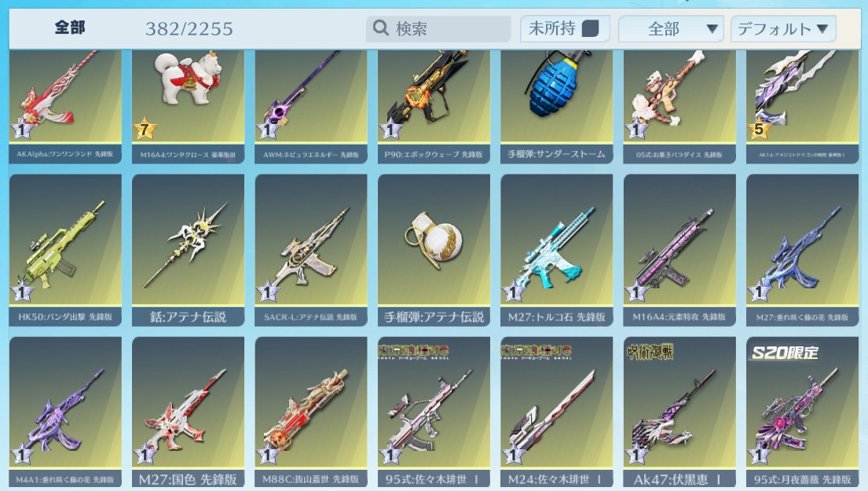
Task: Open the デフォルト sort dropdown
Action: pos(783,29)
